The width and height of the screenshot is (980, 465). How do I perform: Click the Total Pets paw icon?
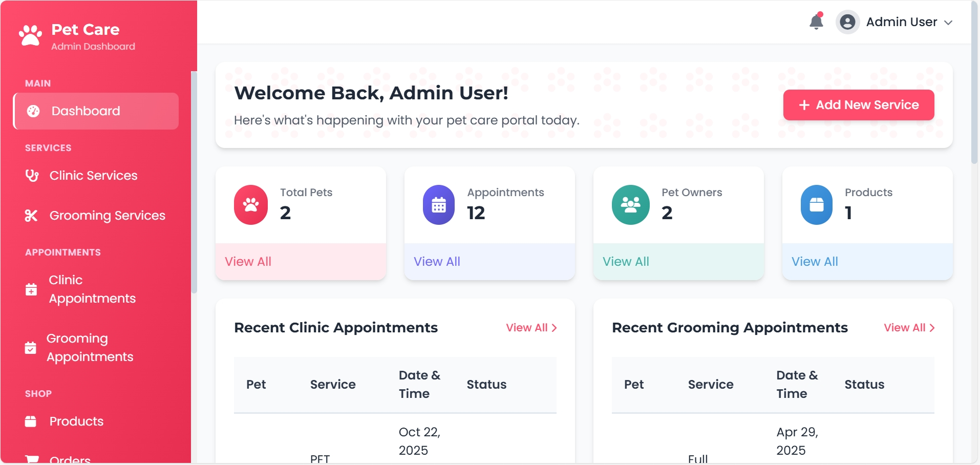point(250,205)
